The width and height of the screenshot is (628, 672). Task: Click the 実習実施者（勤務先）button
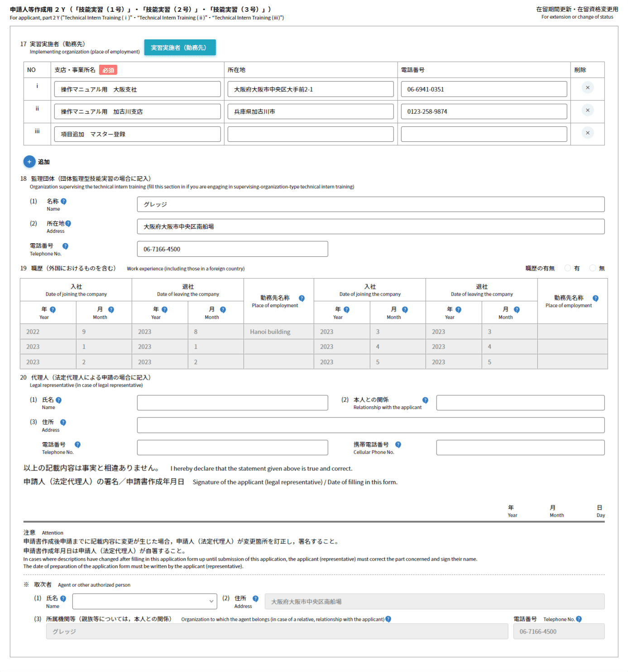[x=180, y=48]
